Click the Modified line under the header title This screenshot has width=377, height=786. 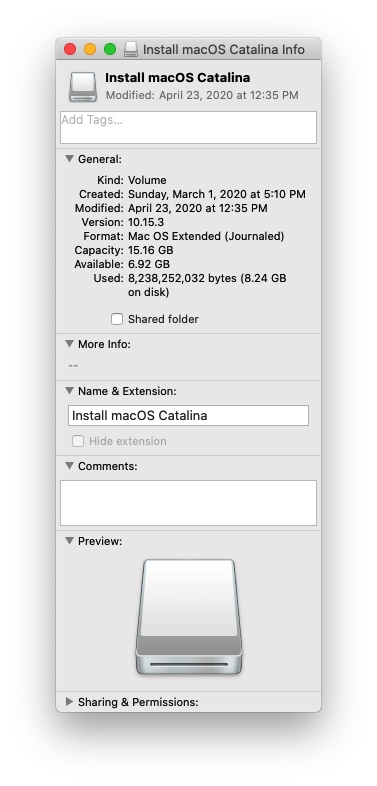click(x=202, y=95)
